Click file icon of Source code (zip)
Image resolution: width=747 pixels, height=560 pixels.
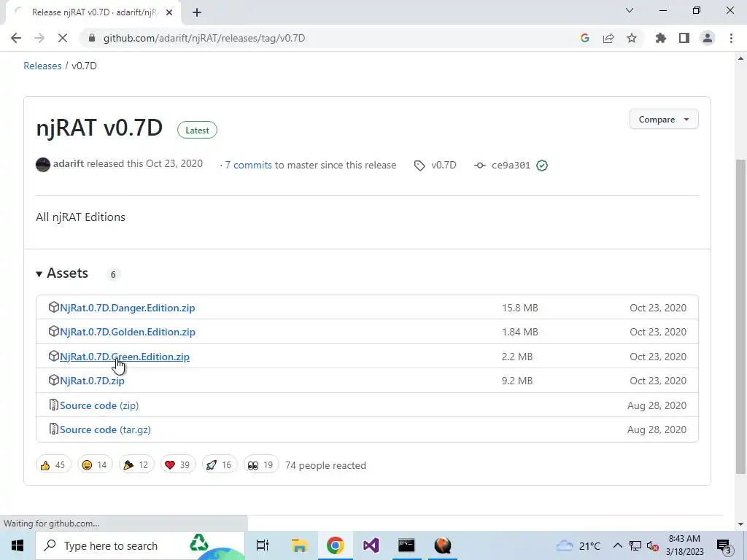coord(53,405)
